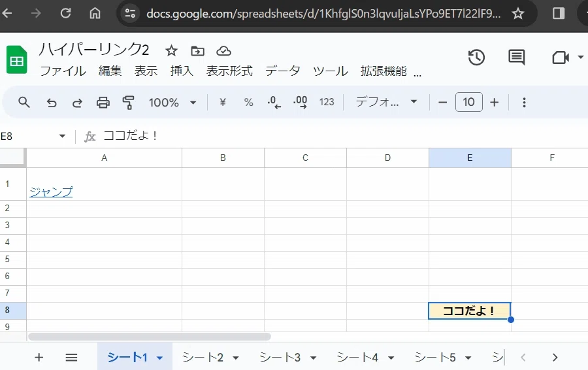
Task: Open the Meet camera dropdown arrow
Action: click(x=581, y=58)
